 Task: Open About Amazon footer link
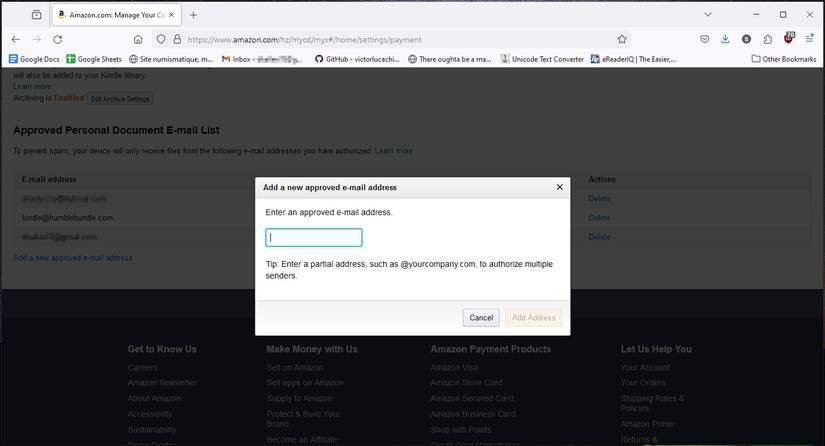[154, 399]
